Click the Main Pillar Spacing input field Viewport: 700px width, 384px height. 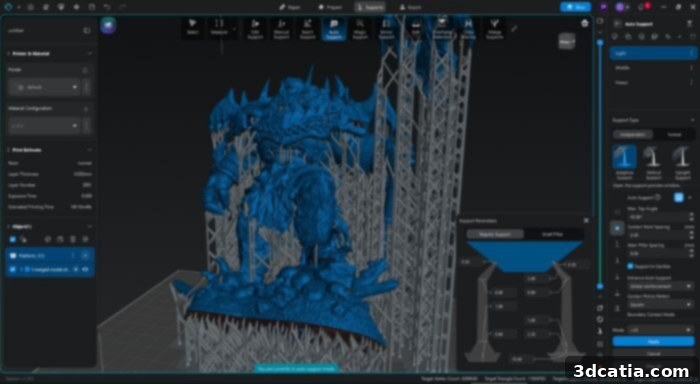click(x=660, y=253)
